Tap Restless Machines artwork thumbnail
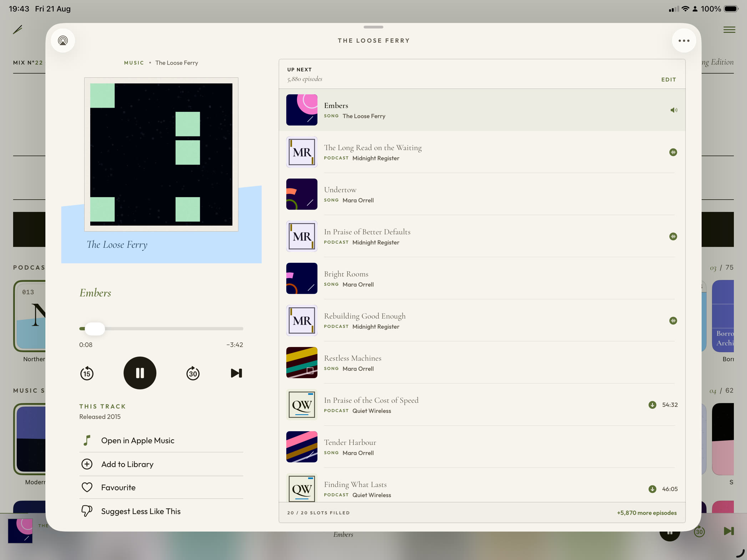The image size is (747, 560). tap(302, 363)
